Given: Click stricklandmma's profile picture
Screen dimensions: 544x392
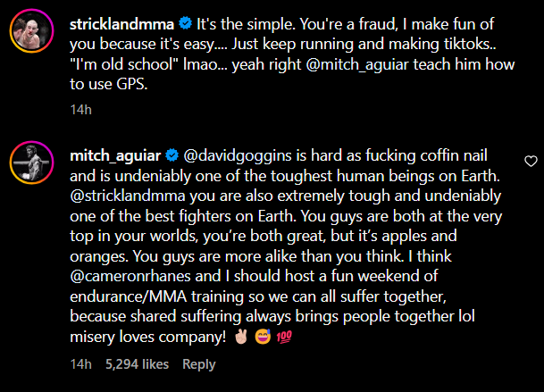Looking at the screenshot, I should click(x=29, y=32).
